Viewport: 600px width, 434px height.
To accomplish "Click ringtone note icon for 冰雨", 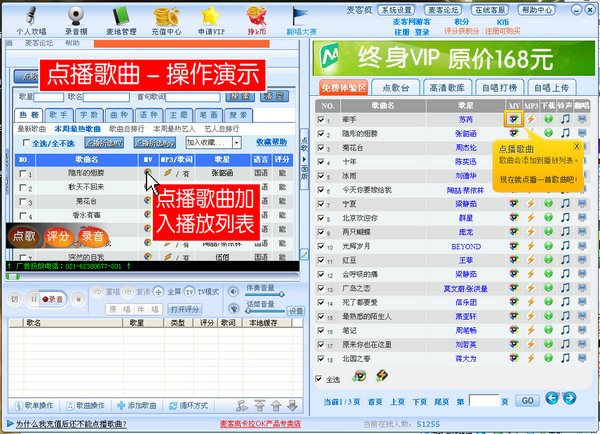I will 565,177.
